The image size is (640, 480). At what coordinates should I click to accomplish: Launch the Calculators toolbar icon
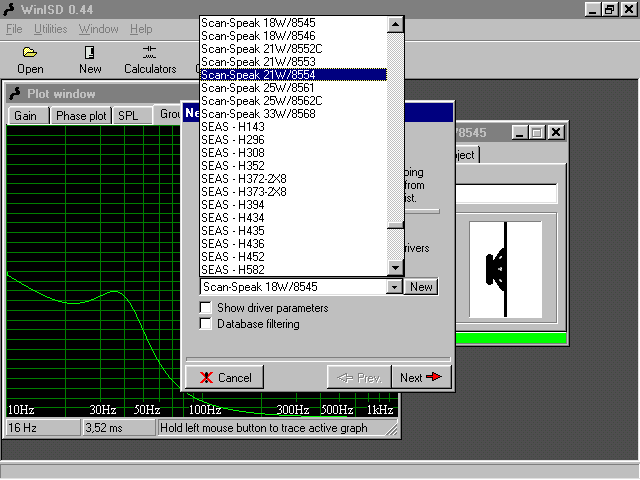(150, 60)
